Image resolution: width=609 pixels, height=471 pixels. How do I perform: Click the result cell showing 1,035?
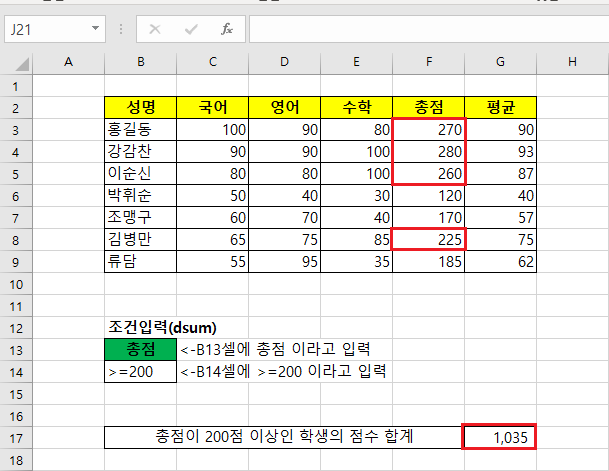tap(499, 437)
